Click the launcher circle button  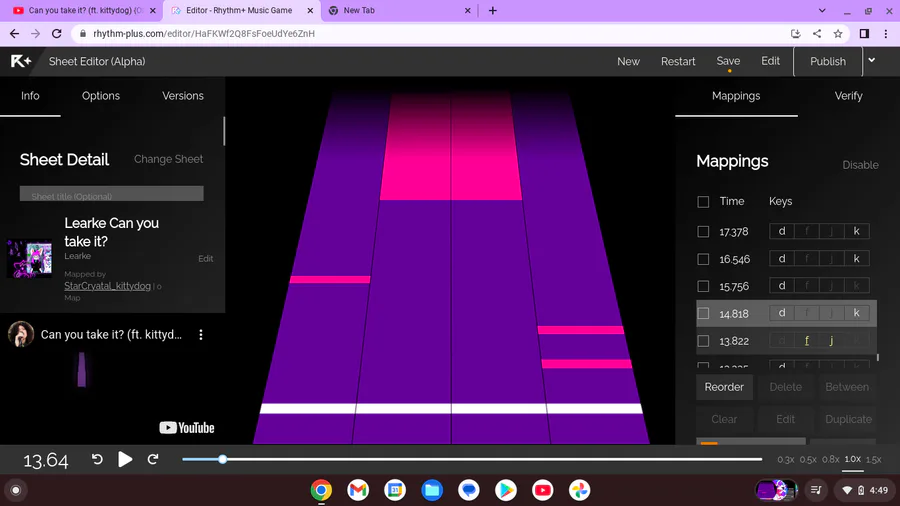pyautogui.click(x=16, y=490)
